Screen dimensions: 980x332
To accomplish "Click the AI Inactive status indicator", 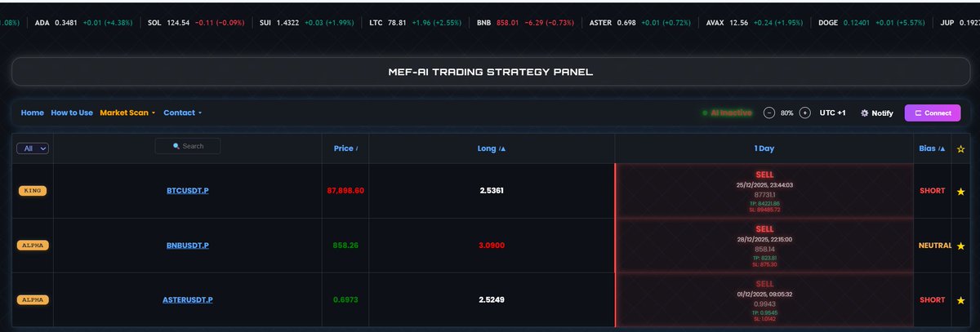I will 727,113.
